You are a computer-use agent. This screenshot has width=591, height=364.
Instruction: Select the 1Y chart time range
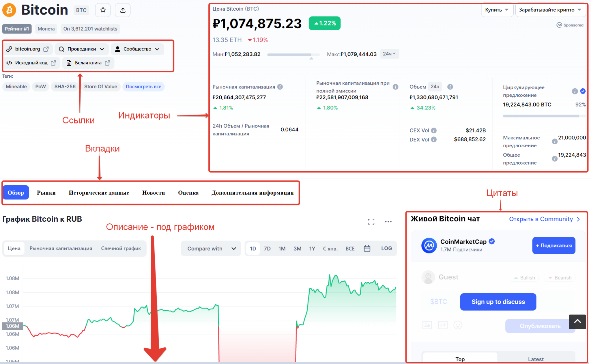pyautogui.click(x=312, y=248)
